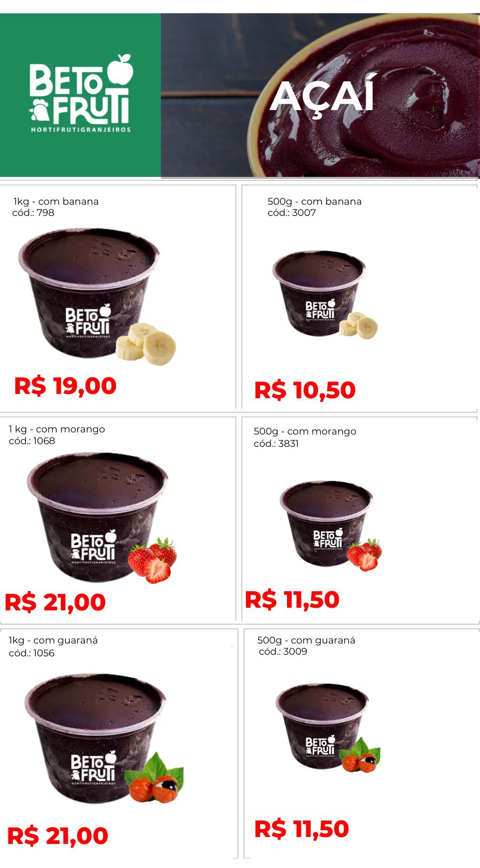Click the "cód.: 1068" product code

32,441
